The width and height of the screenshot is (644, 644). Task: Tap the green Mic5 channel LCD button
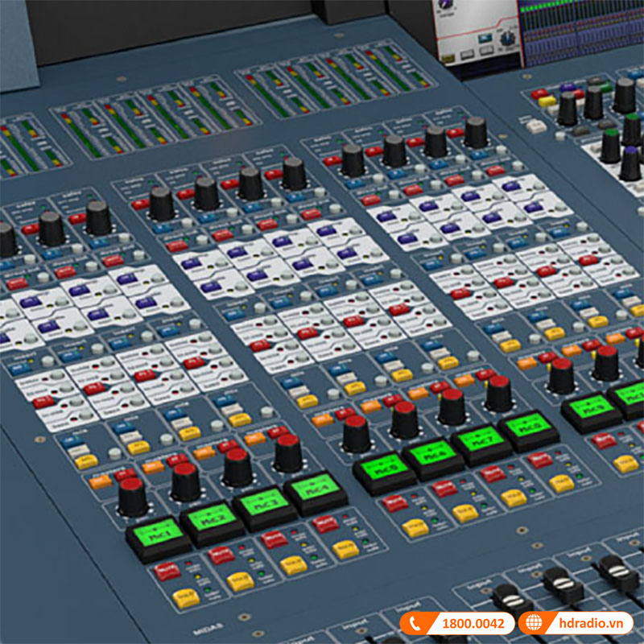tap(383, 466)
